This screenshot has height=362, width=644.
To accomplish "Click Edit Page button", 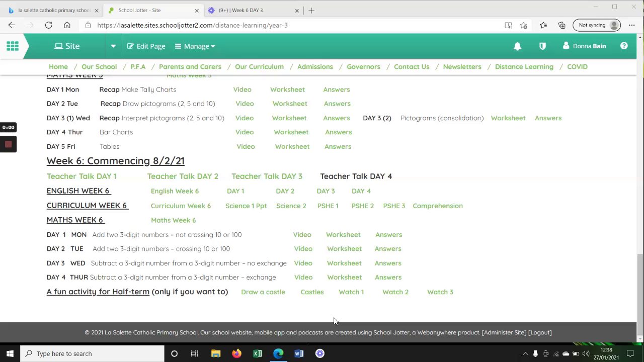I will (x=146, y=46).
